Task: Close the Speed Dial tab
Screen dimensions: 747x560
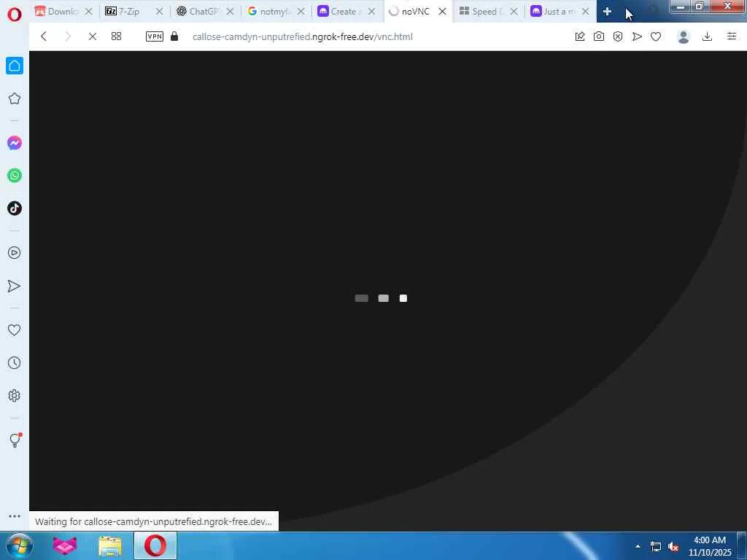Action: pos(514,12)
